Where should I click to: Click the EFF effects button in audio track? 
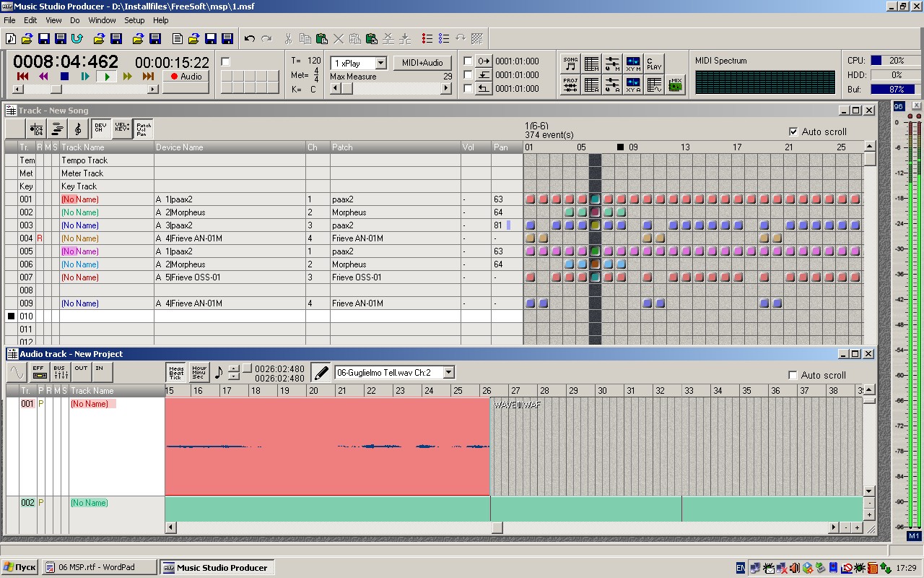click(39, 372)
